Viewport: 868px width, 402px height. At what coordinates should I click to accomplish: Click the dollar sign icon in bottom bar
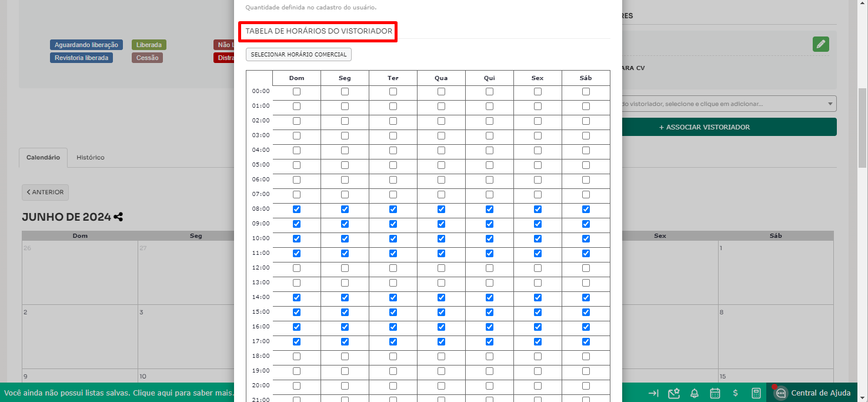(x=736, y=393)
